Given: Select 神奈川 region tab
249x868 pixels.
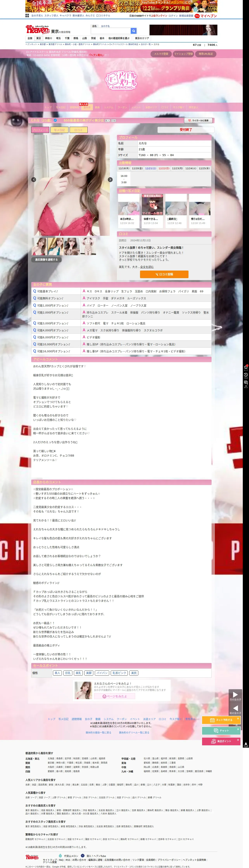Looking at the screenshot, I should click(x=48, y=38).
